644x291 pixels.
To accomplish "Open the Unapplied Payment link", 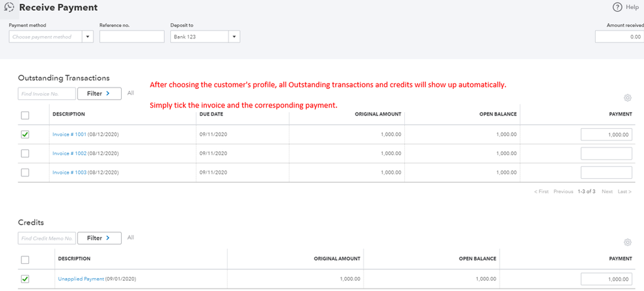I will click(81, 279).
